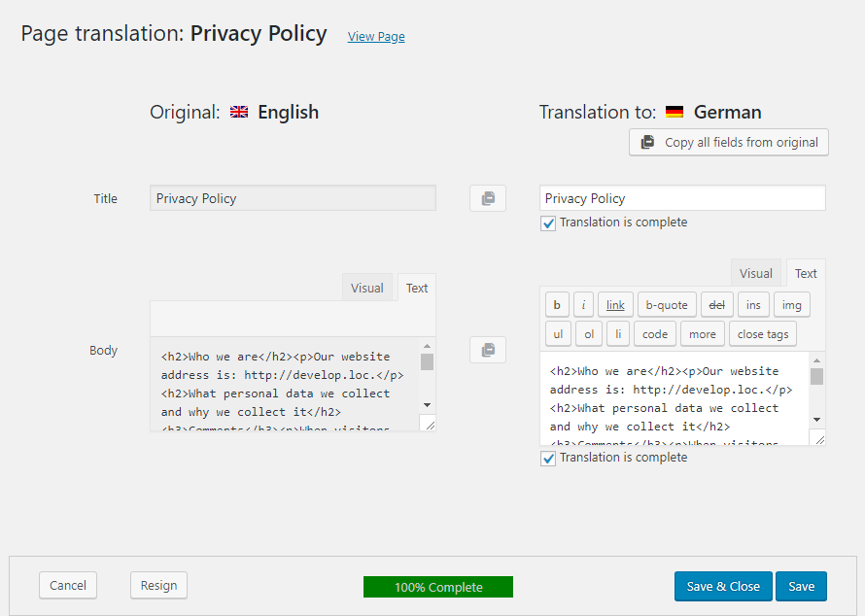Click the Save button
This screenshot has height=616, width=865.
click(x=801, y=586)
